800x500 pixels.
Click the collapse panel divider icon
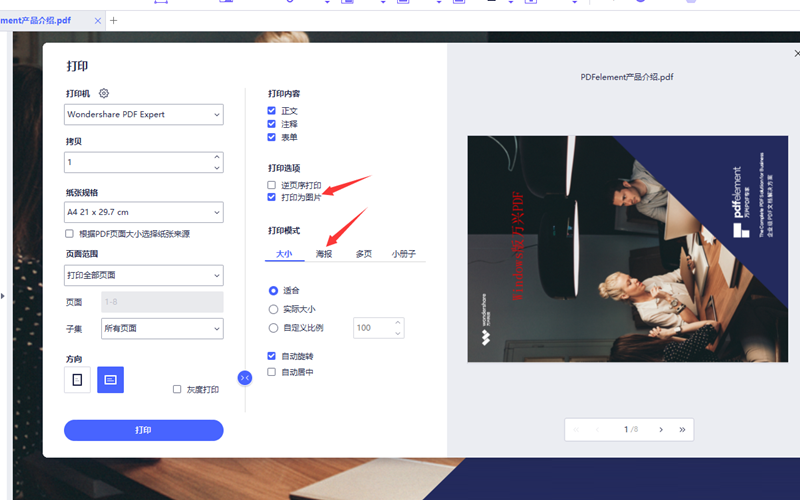(x=245, y=377)
